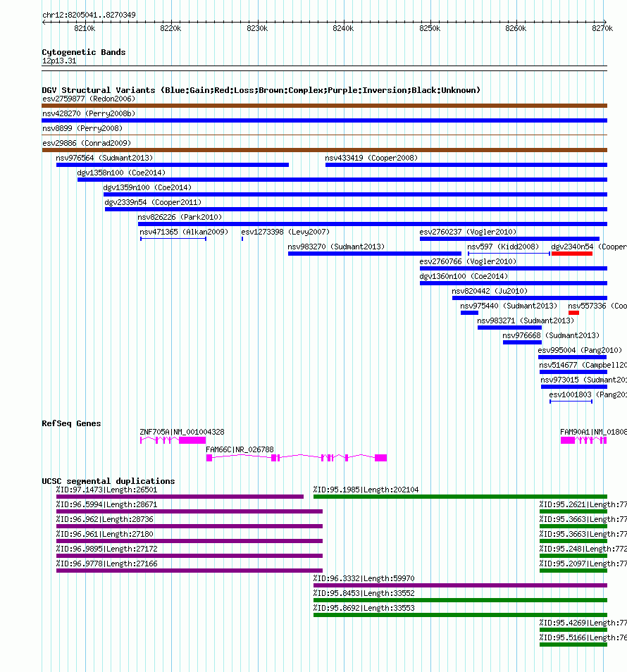
Task: Click the 8240k ruler tick label
Action: coord(343,28)
